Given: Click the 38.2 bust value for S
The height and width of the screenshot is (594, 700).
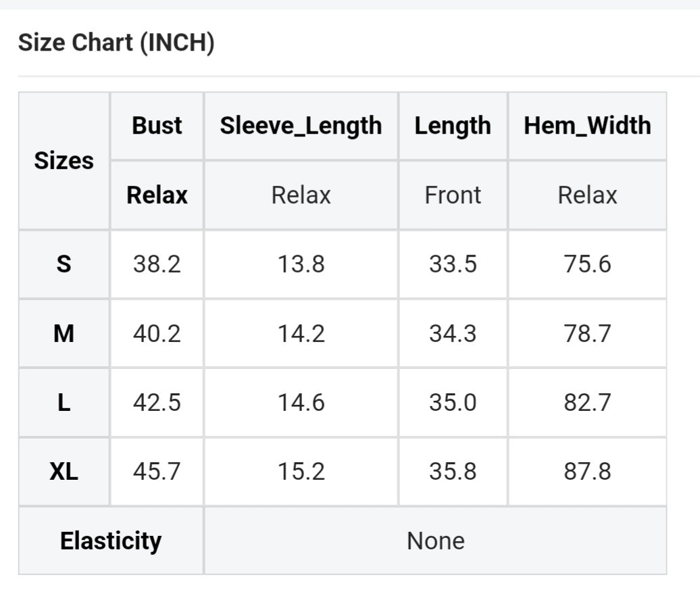Looking at the screenshot, I should [157, 264].
